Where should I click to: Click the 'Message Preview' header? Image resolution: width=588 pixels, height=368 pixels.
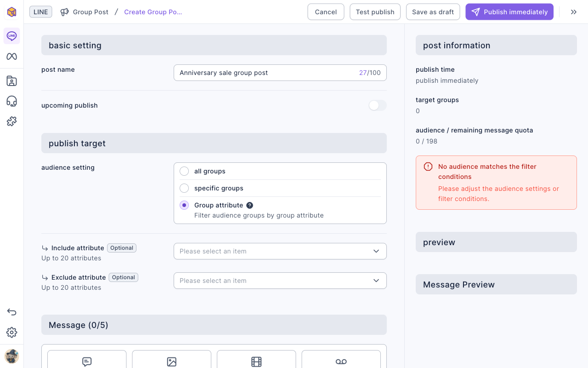click(496, 284)
